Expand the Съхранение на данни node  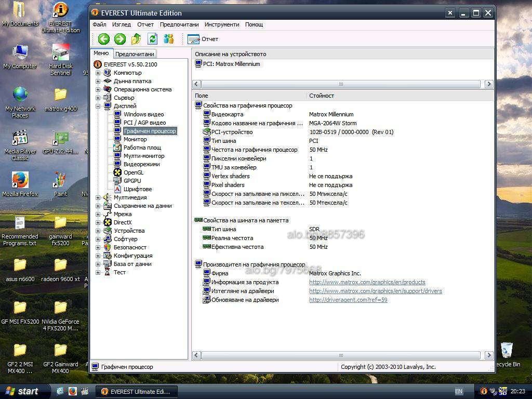pos(98,206)
